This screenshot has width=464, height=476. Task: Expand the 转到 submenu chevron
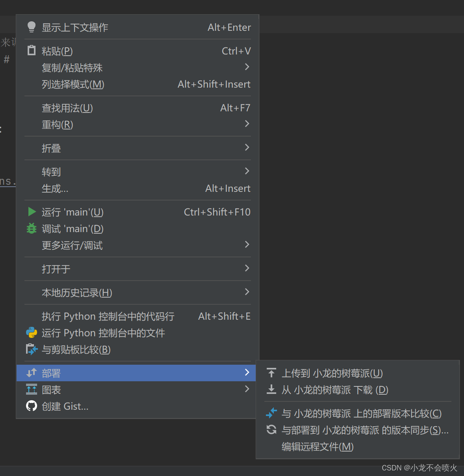coord(247,171)
